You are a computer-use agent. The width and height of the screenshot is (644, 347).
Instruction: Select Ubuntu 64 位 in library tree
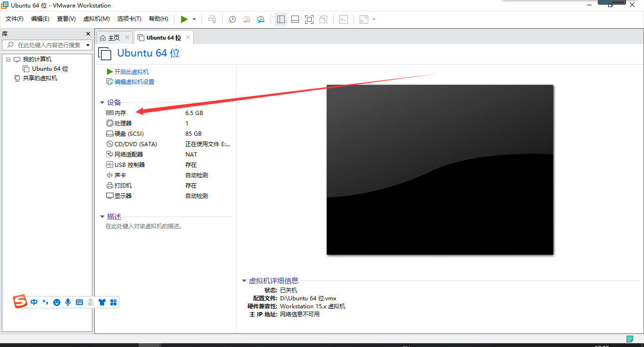pyautogui.click(x=50, y=69)
